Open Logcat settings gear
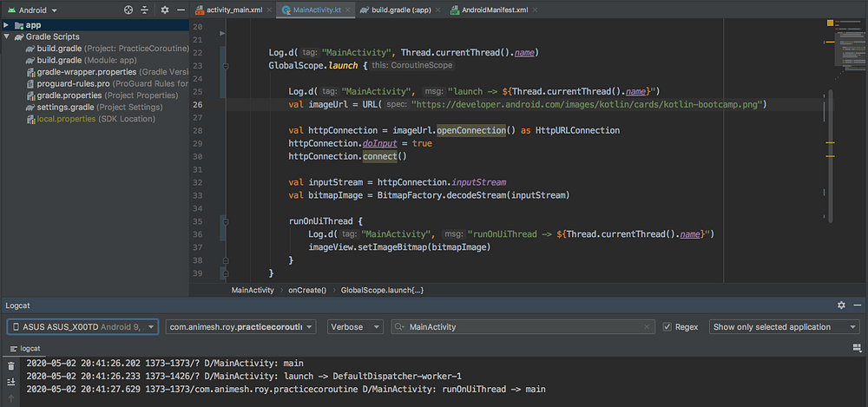868x407 pixels. (x=841, y=305)
